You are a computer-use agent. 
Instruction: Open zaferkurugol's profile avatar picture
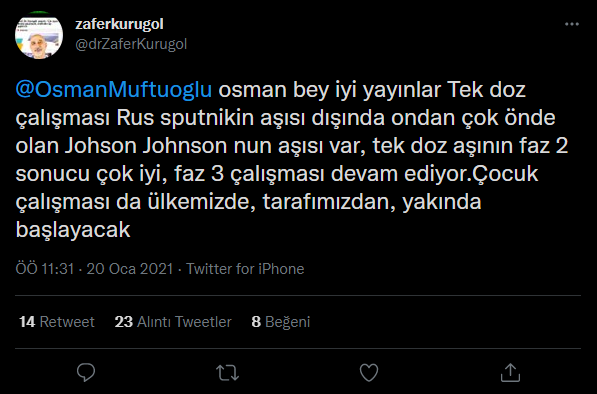coord(39,35)
